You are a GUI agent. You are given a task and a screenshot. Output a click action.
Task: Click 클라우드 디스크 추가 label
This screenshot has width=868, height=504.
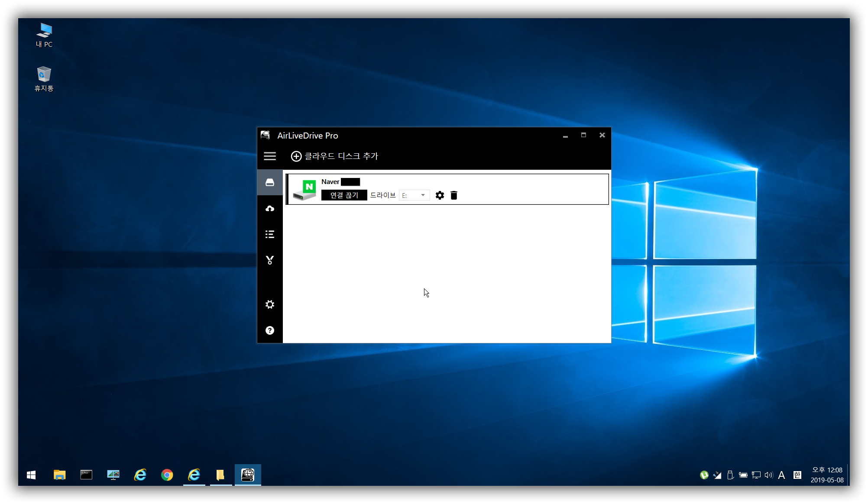coord(341,156)
